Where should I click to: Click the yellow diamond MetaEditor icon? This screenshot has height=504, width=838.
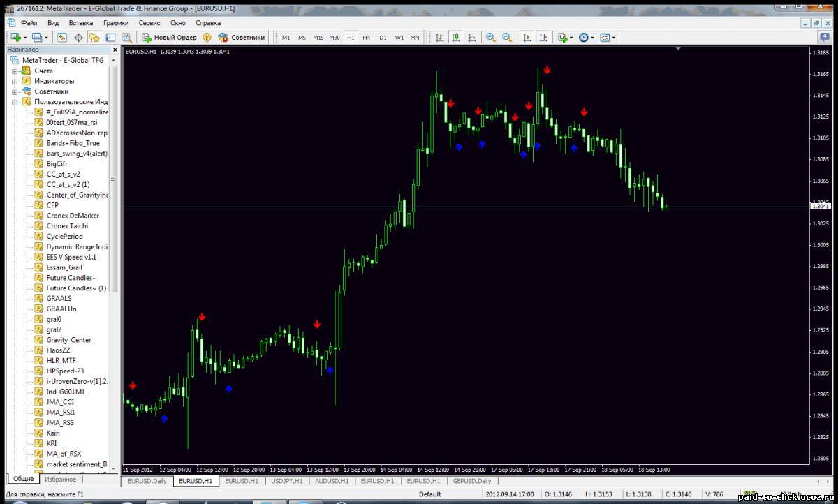(x=207, y=37)
